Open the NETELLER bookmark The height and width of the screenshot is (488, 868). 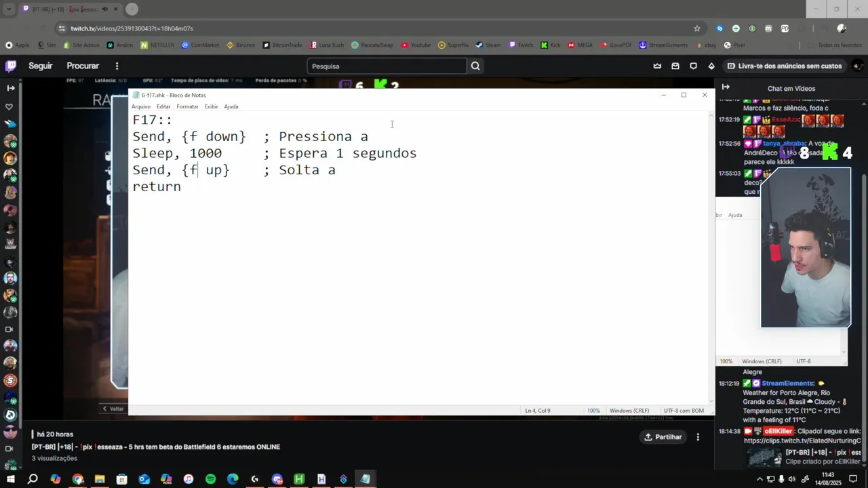(x=157, y=45)
